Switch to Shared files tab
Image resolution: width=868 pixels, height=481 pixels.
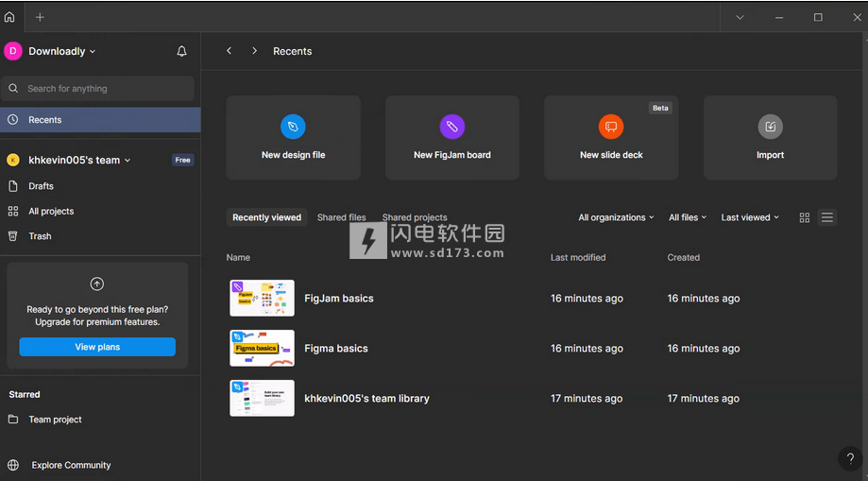click(342, 217)
